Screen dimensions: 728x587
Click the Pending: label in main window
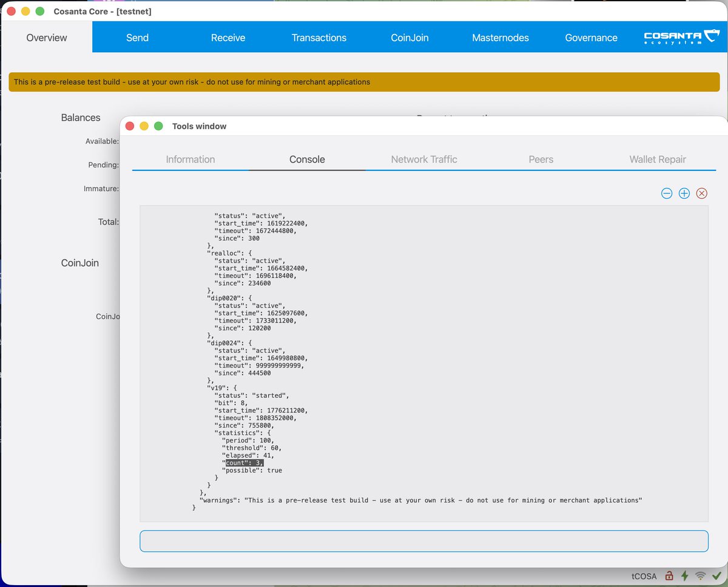103,165
